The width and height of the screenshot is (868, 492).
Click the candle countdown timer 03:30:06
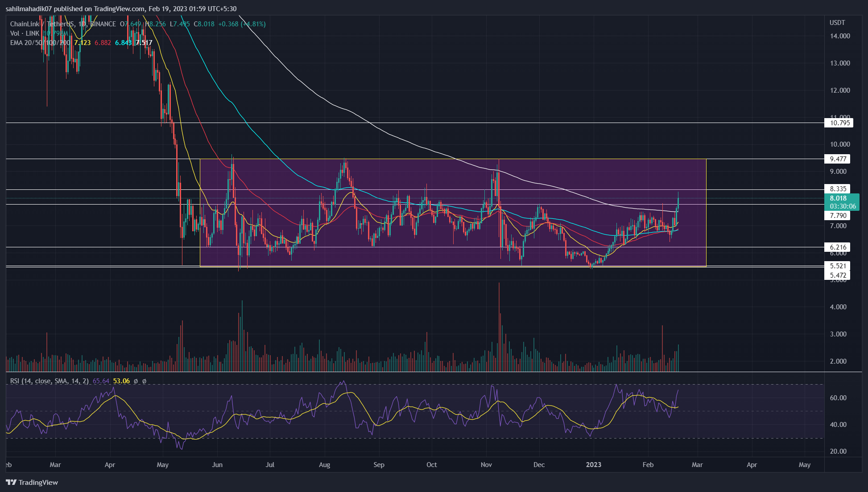coord(843,206)
